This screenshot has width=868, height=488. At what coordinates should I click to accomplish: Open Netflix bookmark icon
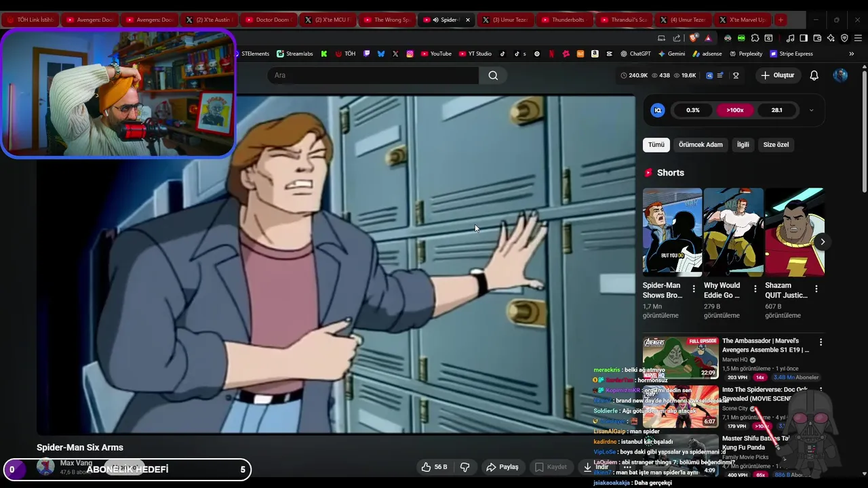point(551,54)
